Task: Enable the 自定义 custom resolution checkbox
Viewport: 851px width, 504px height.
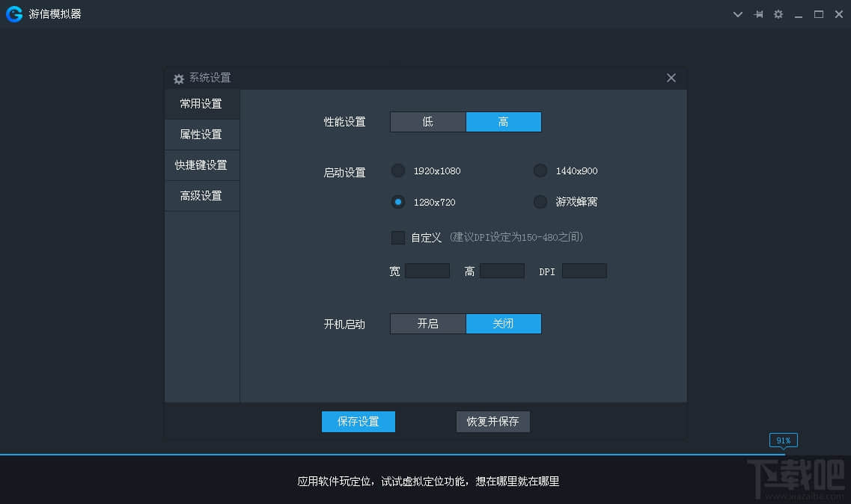Action: click(x=397, y=237)
